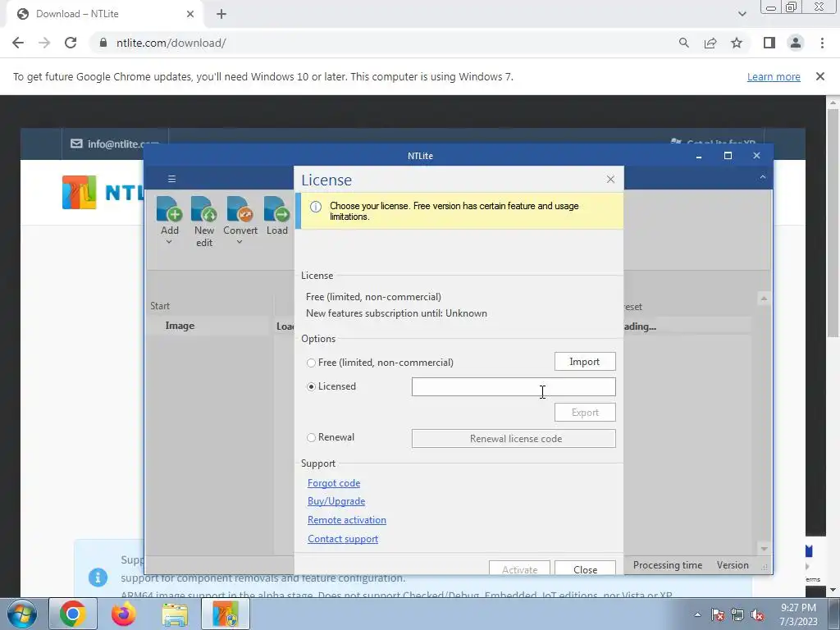Open Firefox from the taskbar
Image resolution: width=840 pixels, height=630 pixels.
pos(124,614)
